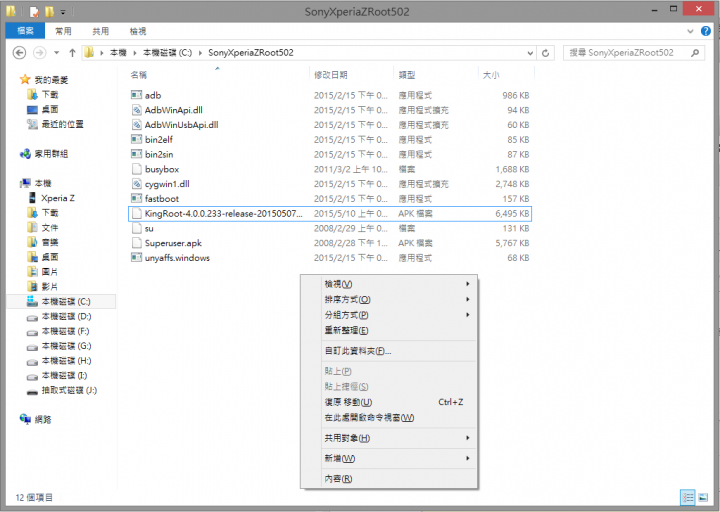
Task: Click the new folder icon in title bar
Action: tap(49, 11)
